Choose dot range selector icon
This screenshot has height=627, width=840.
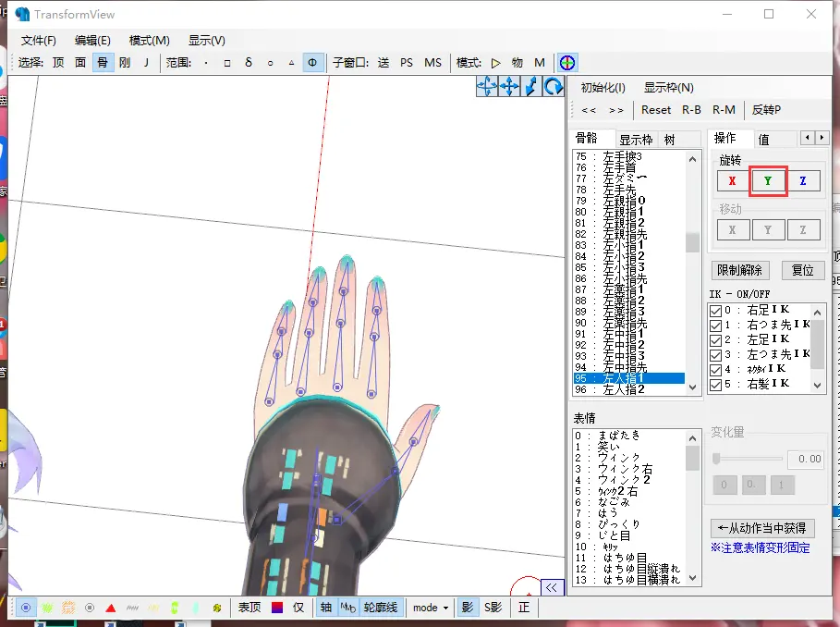click(206, 63)
